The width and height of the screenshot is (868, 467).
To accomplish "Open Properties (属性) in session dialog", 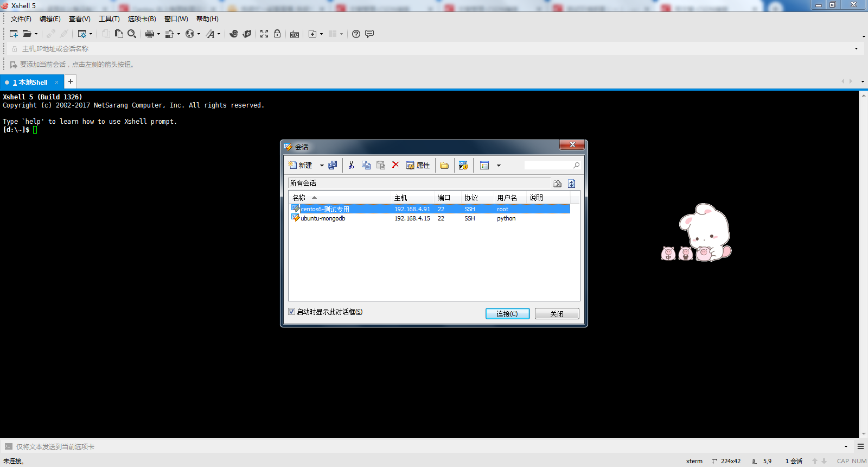I will click(418, 165).
